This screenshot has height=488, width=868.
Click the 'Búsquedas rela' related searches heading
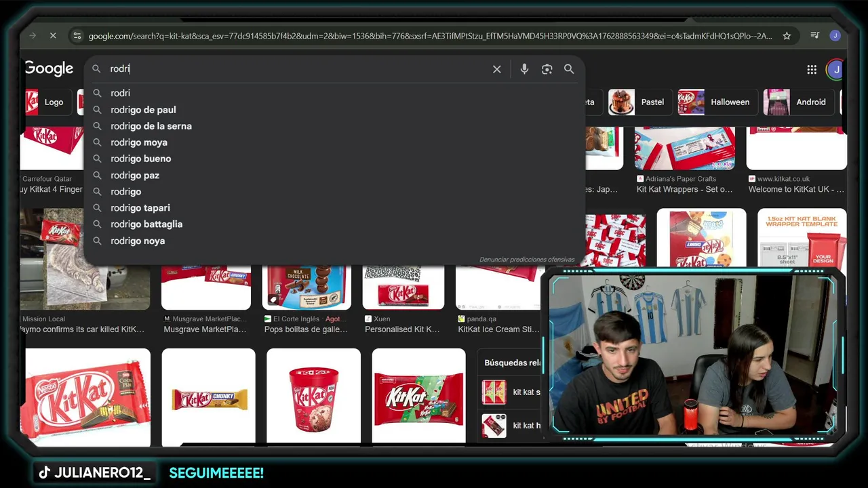(512, 363)
